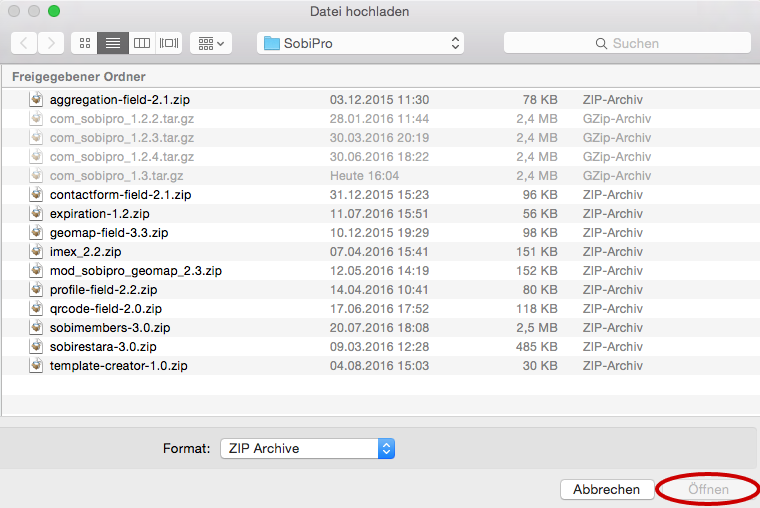The image size is (760, 508).
Task: Click the date 20.07.2016 18:08
Action: (379, 328)
